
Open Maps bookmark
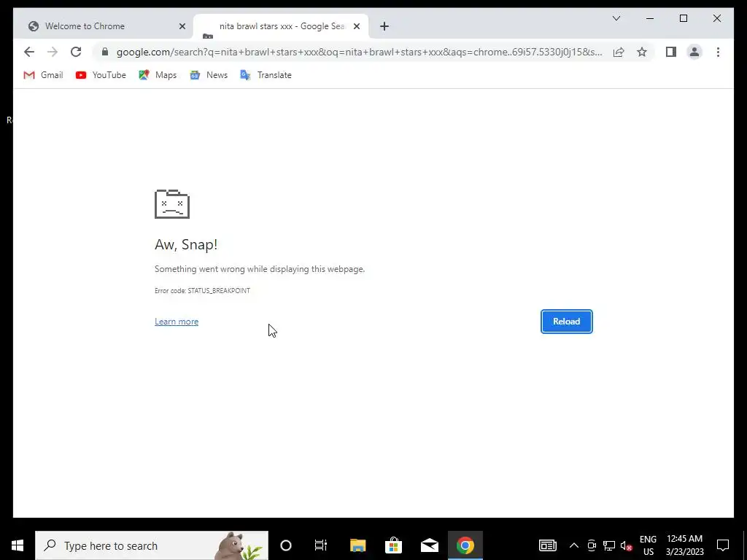[x=158, y=75]
